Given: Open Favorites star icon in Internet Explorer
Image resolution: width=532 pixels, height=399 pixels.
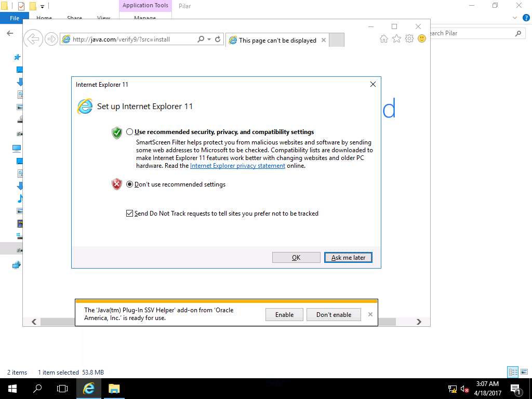Looking at the screenshot, I should click(x=396, y=38).
